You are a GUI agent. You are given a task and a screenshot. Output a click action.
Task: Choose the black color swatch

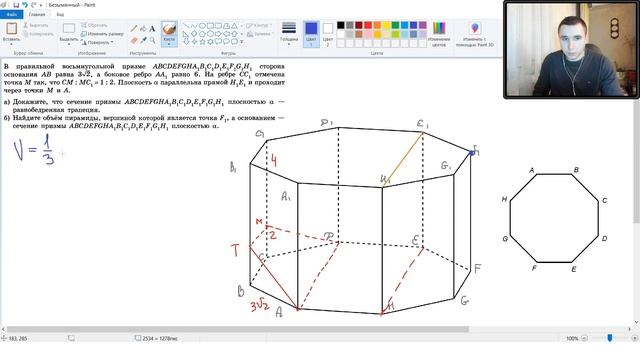[x=340, y=25]
